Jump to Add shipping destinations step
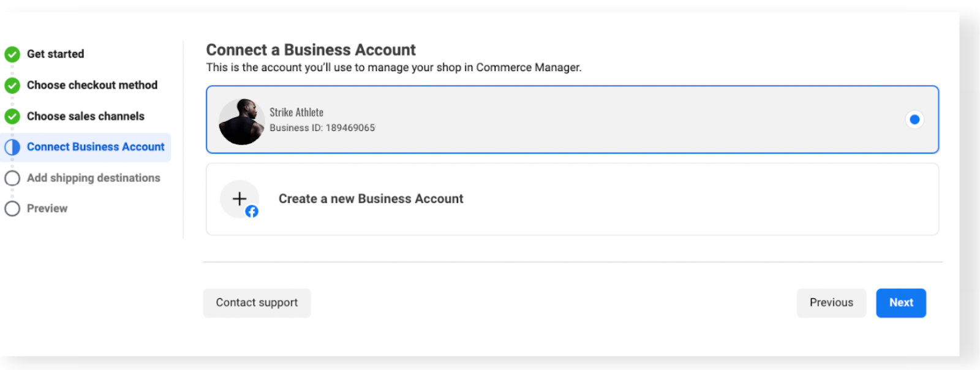This screenshot has height=370, width=980. [93, 178]
